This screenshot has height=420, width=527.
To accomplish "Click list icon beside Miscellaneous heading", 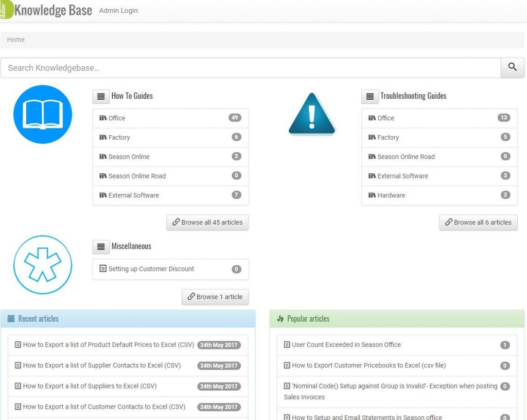I will point(101,247).
